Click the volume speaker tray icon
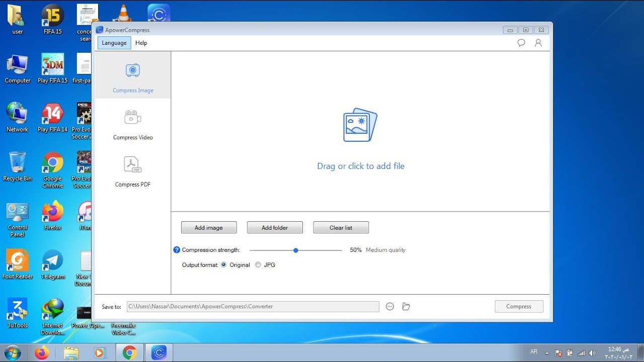Screen dimensions: 644x362 592,353
